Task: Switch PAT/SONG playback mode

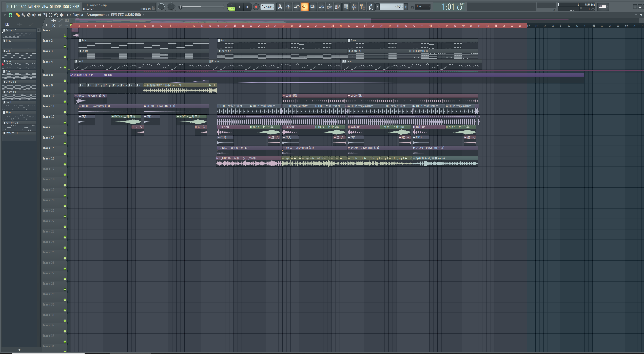Action: point(231,7)
